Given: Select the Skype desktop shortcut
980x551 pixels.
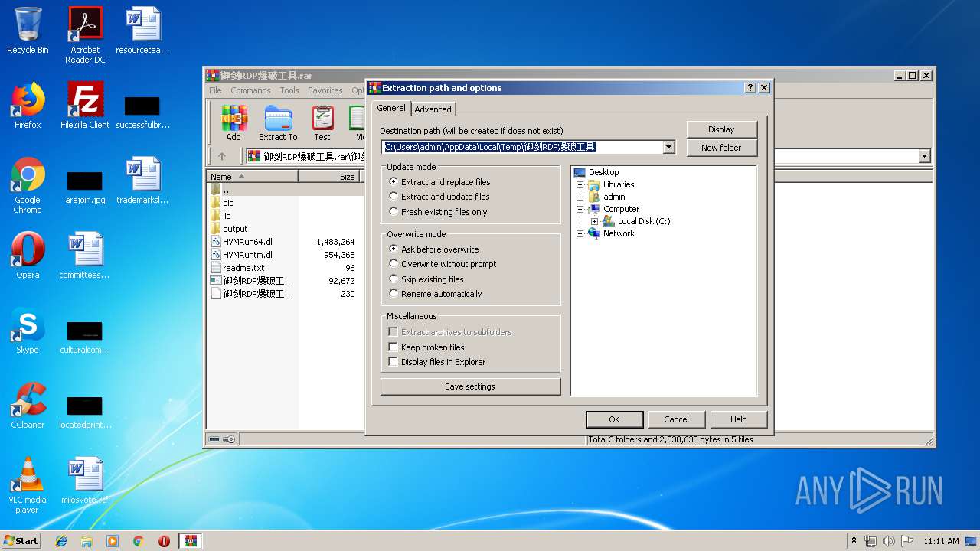Looking at the screenshot, I should (x=28, y=331).
